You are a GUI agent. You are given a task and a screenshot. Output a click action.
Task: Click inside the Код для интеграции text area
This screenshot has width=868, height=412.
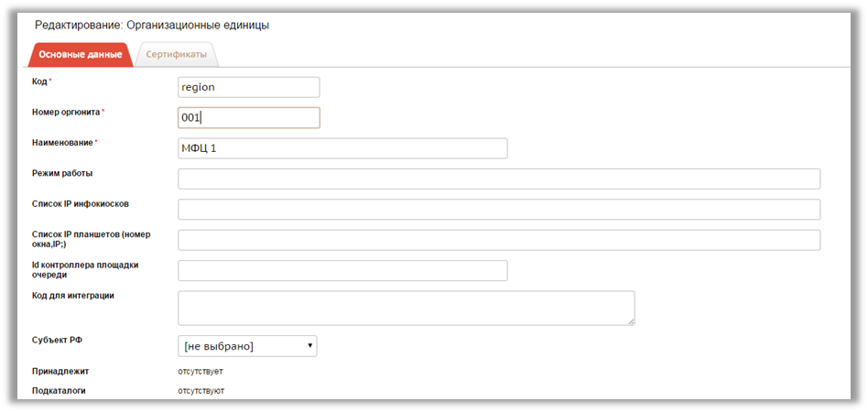tap(407, 308)
